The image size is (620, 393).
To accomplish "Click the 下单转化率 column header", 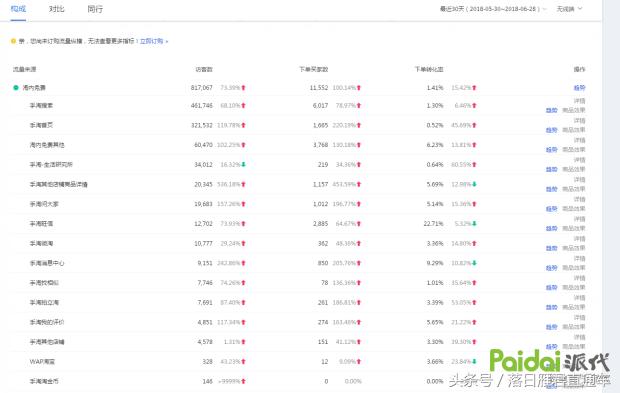I will [429, 69].
